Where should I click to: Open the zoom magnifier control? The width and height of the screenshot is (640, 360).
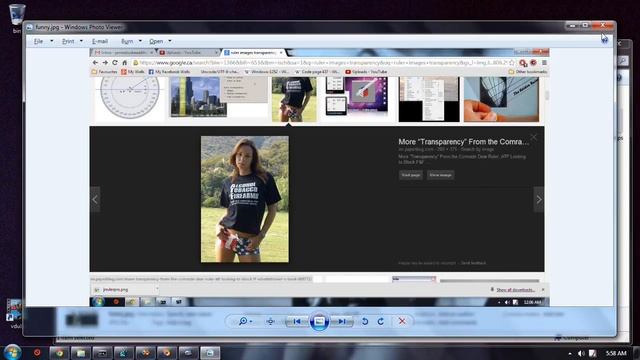click(244, 321)
